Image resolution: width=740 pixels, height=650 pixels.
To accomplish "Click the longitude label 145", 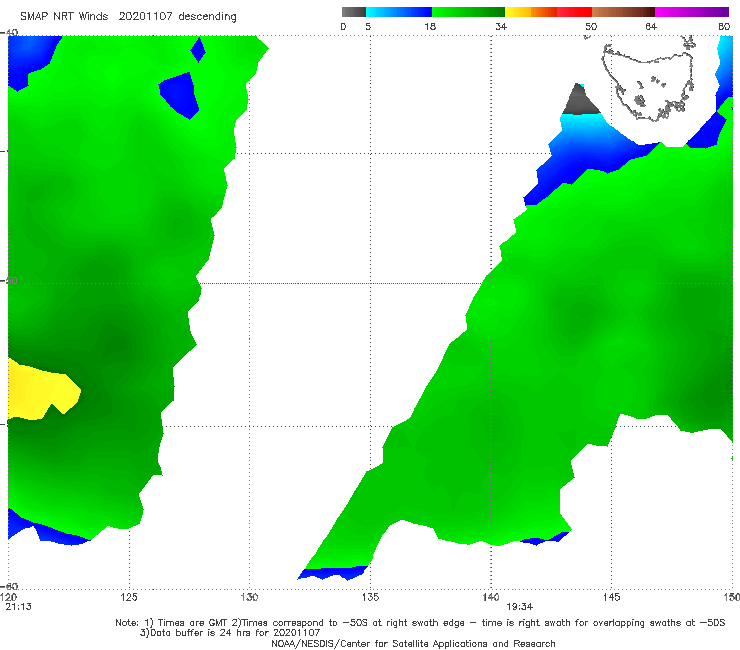I will 612,598.
